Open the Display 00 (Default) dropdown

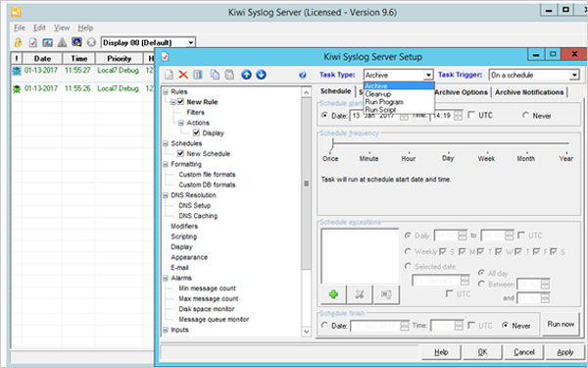coord(149,42)
